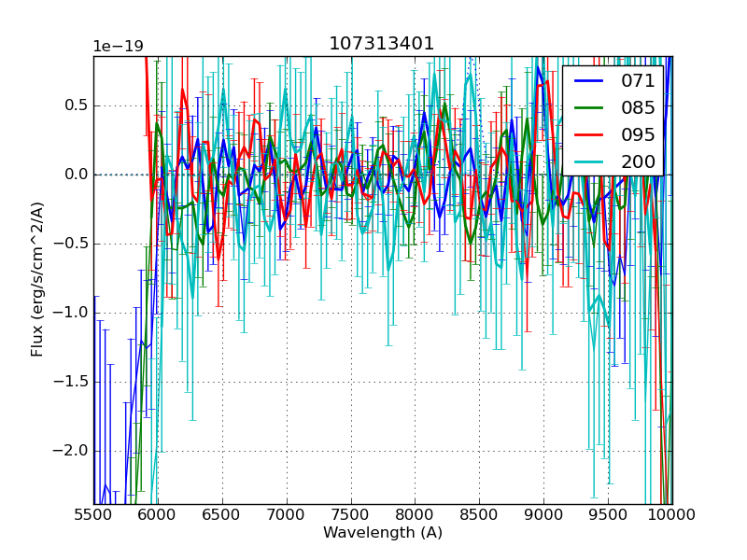Image resolution: width=747 pixels, height=560 pixels.
Task: Click the red line sample in legend
Action: [x=588, y=134]
